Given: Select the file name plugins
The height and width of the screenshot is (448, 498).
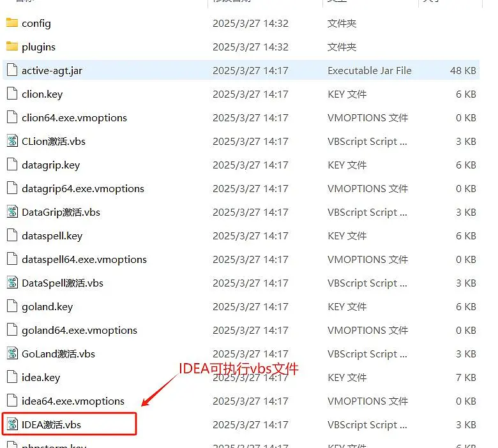Looking at the screenshot, I should pos(38,47).
